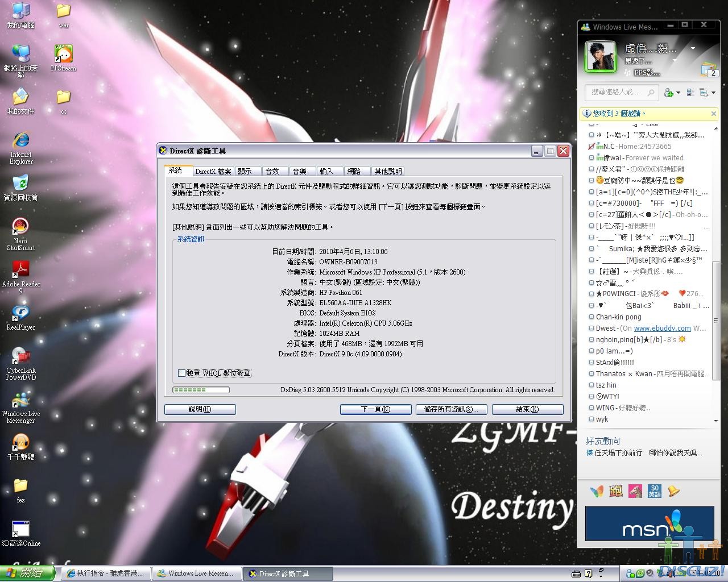Enable 檢查 WHQL 數位簽章 checkbox
728x582 pixels.
tap(181, 373)
